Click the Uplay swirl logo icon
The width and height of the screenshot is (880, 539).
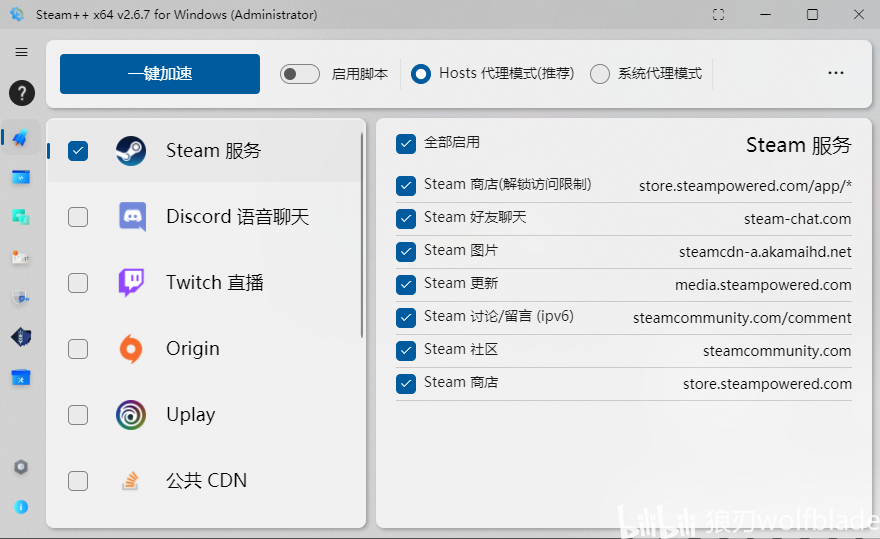131,415
